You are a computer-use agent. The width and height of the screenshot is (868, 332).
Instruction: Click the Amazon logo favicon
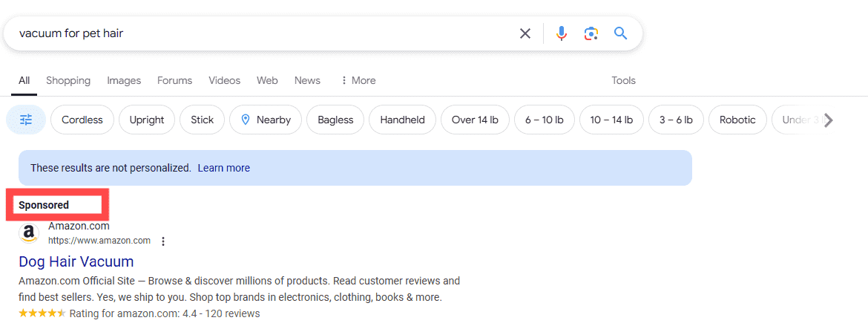tap(29, 233)
